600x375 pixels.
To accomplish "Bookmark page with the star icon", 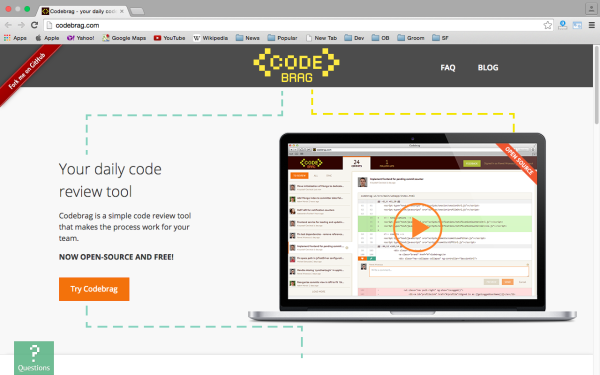I will 548,25.
